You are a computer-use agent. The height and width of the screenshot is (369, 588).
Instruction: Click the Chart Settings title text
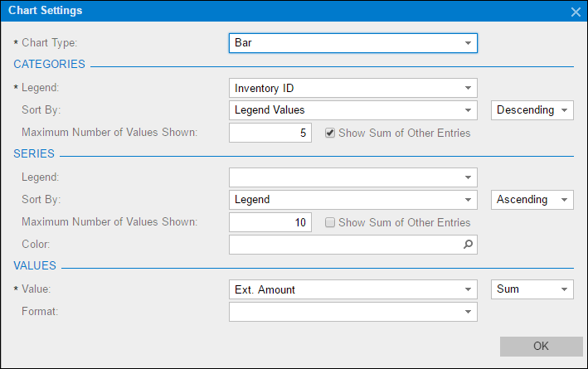(x=45, y=11)
